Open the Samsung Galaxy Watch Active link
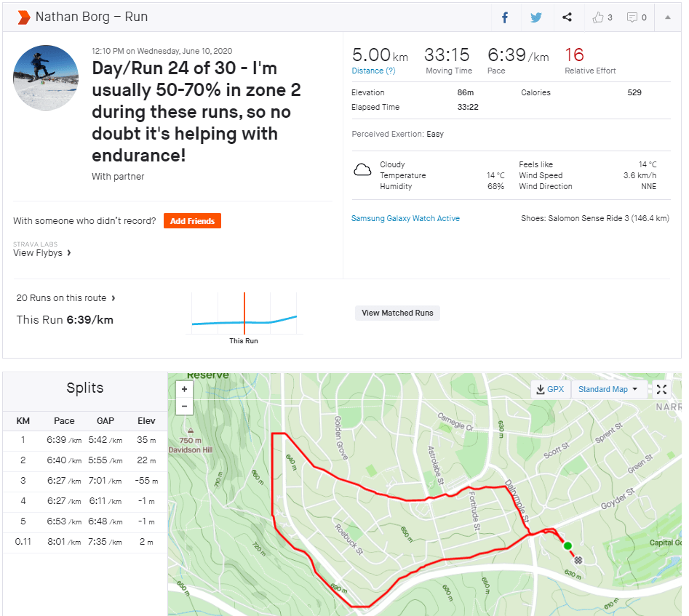This screenshot has height=616, width=689. (405, 218)
